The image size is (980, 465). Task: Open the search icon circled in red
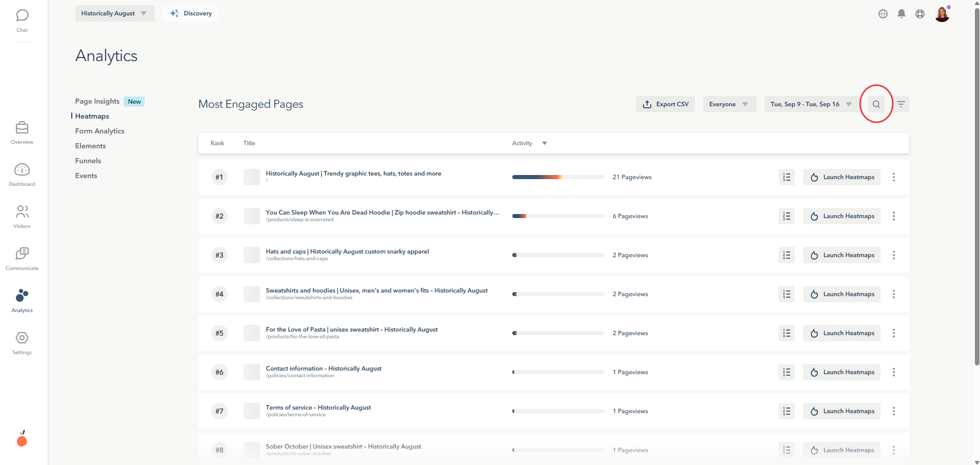pyautogui.click(x=876, y=104)
